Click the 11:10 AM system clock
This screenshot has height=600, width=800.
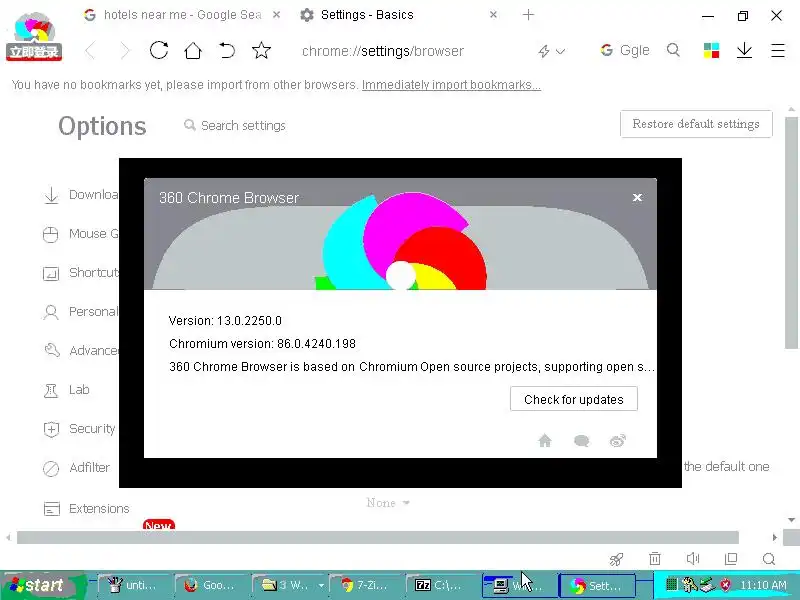(763, 585)
